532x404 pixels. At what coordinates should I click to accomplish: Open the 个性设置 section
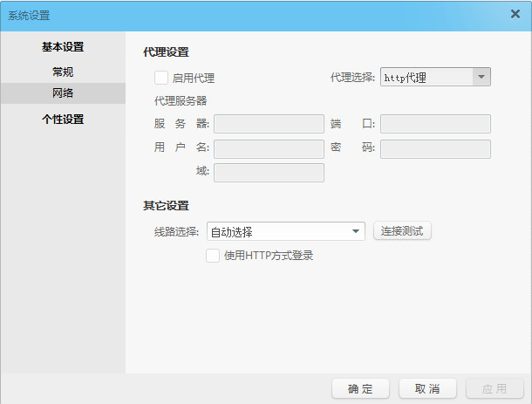point(63,120)
